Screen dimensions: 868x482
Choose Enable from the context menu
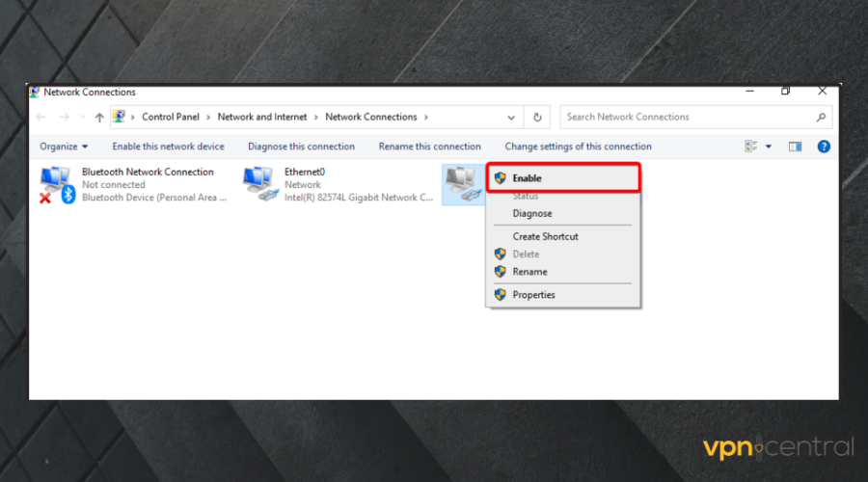[527, 178]
